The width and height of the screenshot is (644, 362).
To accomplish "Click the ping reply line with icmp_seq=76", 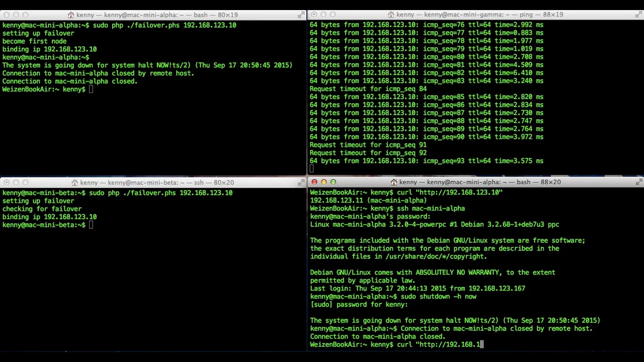I will point(426,25).
